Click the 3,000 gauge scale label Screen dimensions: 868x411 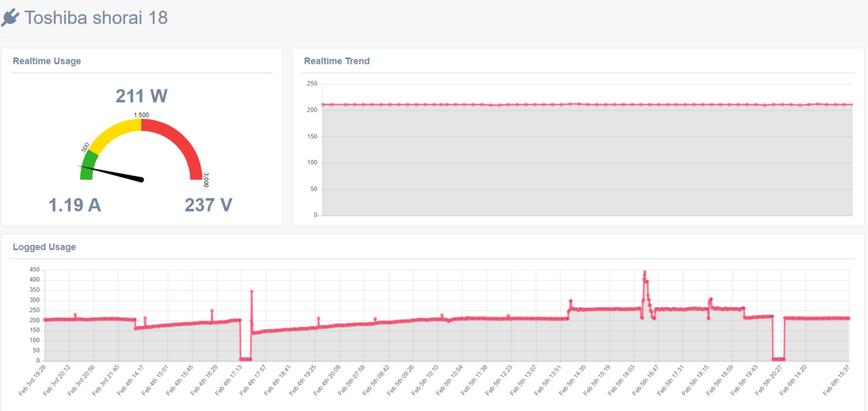205,180
